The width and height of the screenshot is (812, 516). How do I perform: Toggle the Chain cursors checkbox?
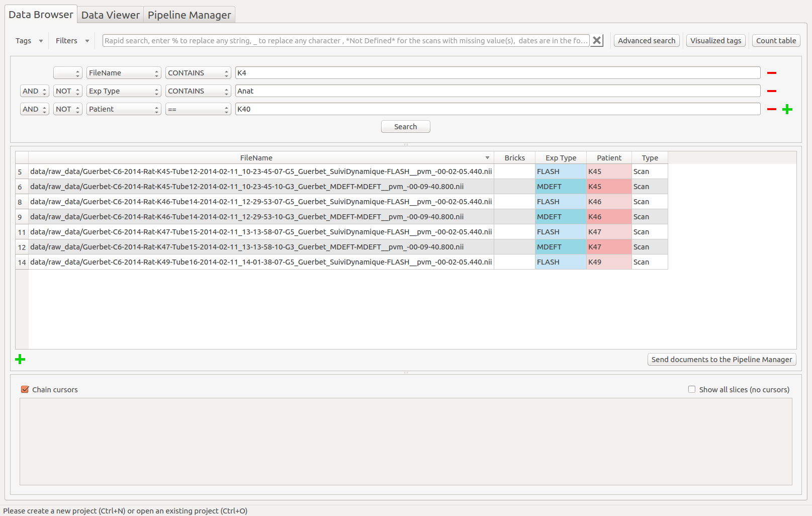tap(25, 389)
